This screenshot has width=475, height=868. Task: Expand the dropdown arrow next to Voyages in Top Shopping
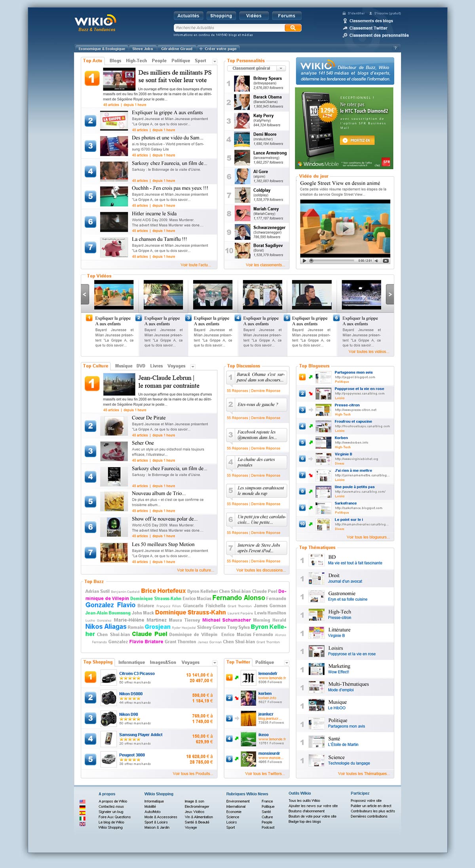(x=215, y=663)
